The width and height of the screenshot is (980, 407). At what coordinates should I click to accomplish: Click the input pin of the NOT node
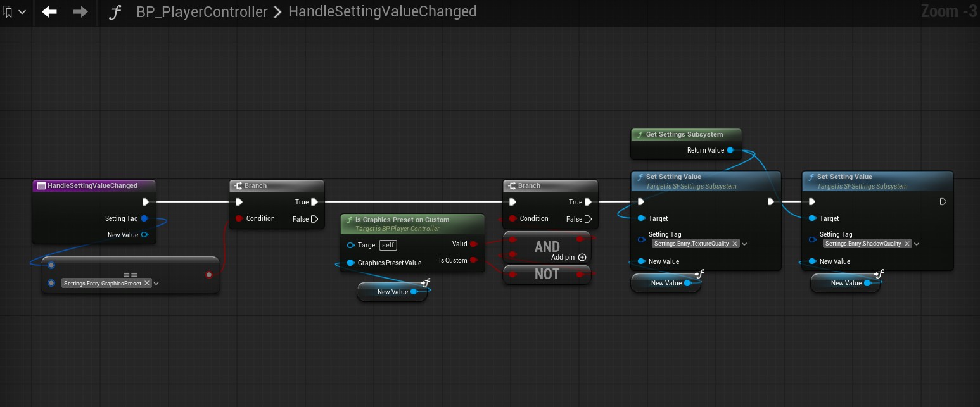[513, 274]
